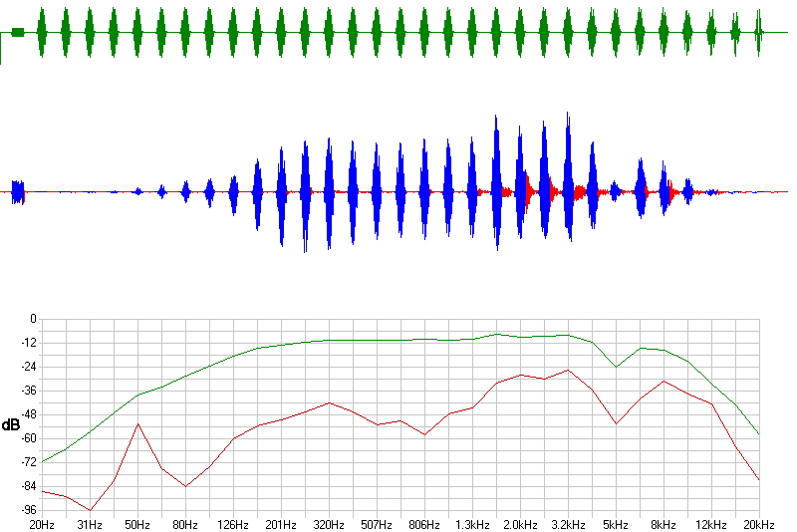Click the -84 dB axis value
797x532 pixels.
click(29, 486)
